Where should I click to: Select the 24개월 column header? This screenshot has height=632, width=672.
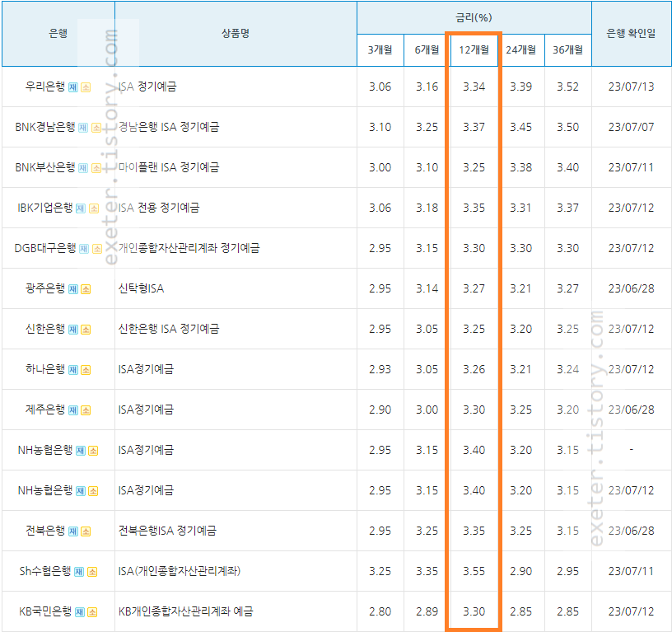[521, 50]
